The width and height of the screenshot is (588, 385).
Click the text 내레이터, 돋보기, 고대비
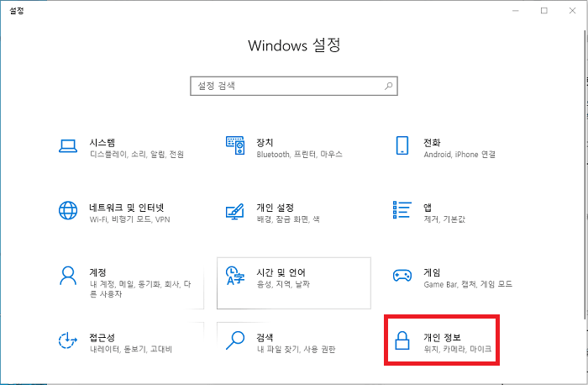click(x=131, y=350)
